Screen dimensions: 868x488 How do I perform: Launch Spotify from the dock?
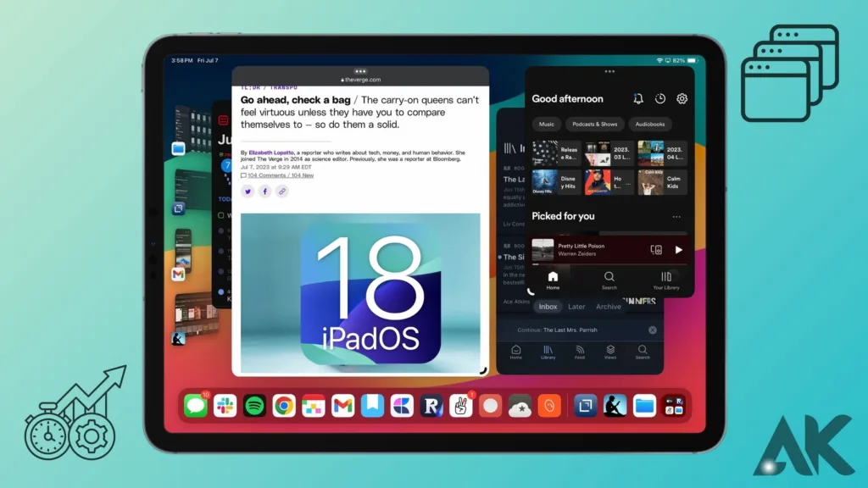[x=254, y=406]
